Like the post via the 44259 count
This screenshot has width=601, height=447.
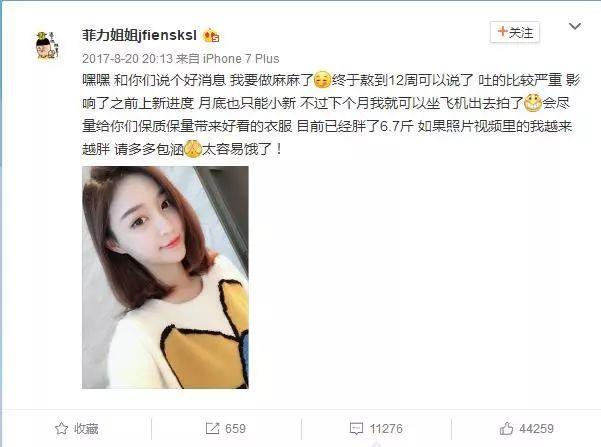[x=537, y=429]
